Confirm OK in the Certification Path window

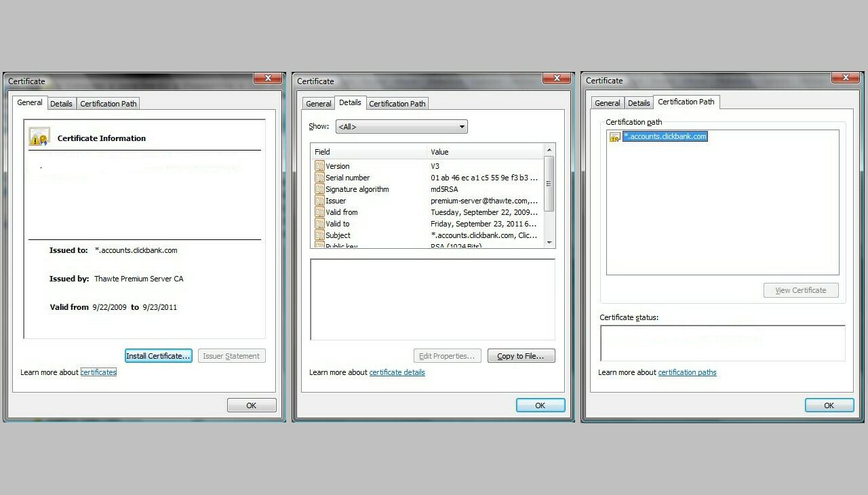tap(829, 405)
